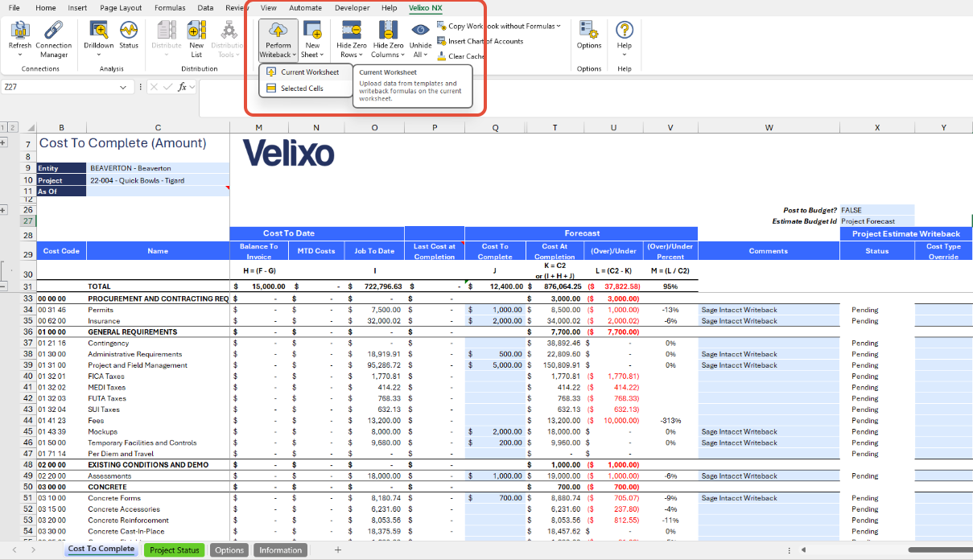Click the Permits row name cell
This screenshot has width=973, height=560.
[158, 310]
